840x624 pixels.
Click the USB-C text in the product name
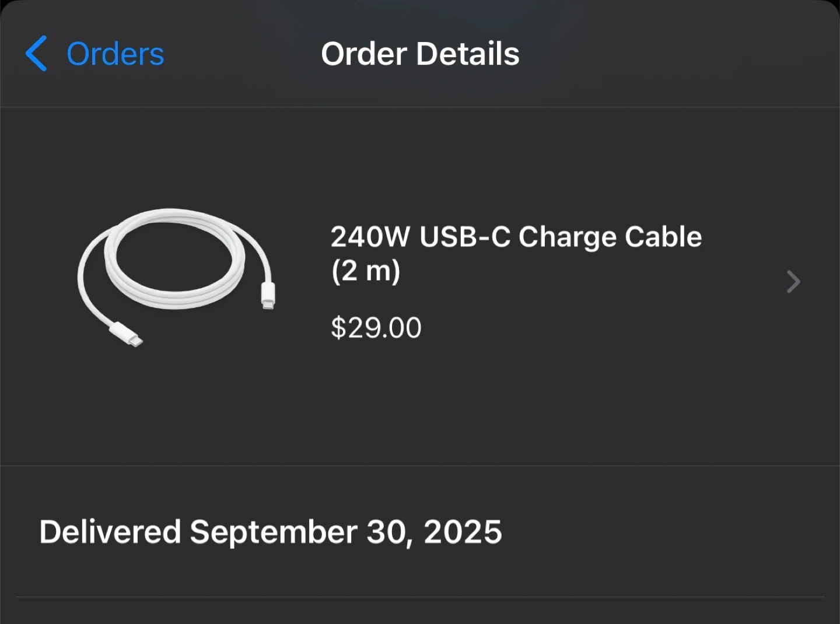464,237
